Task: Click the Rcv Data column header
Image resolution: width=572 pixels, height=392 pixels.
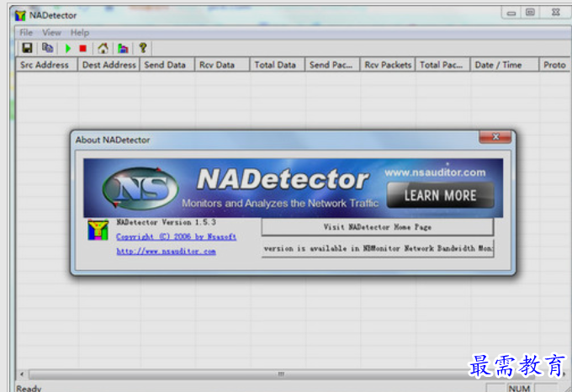Action: click(222, 65)
